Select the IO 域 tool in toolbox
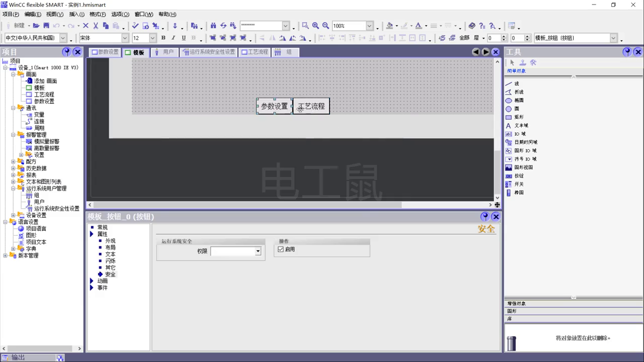The height and width of the screenshot is (362, 644). (x=520, y=134)
